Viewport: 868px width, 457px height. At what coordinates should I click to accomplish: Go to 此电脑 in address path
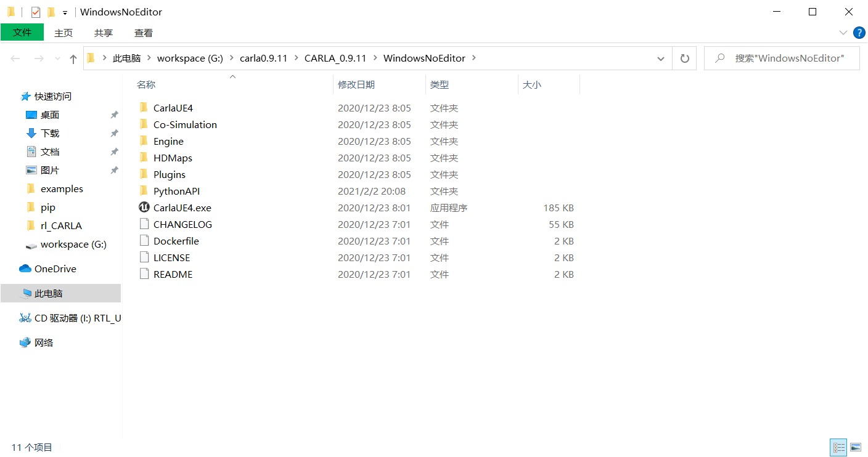pyautogui.click(x=126, y=58)
